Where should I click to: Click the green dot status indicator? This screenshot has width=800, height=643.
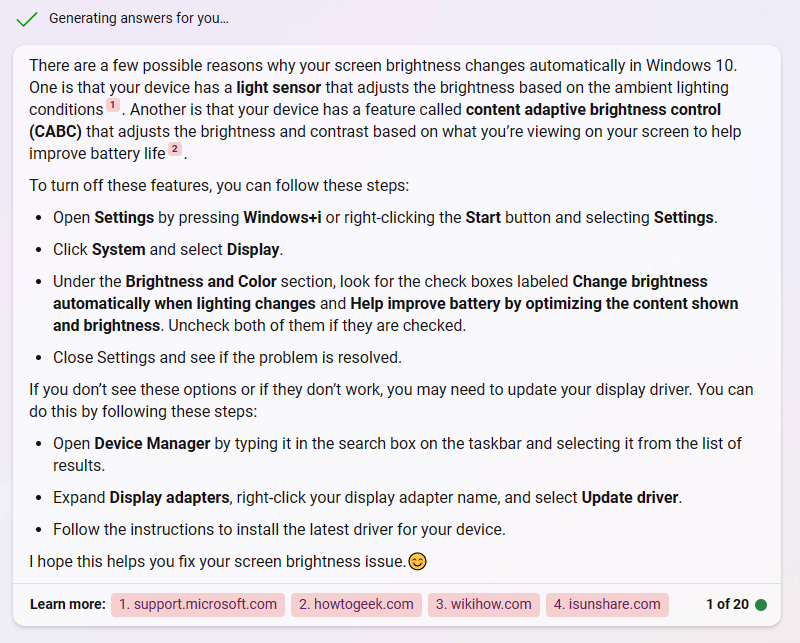[761, 604]
